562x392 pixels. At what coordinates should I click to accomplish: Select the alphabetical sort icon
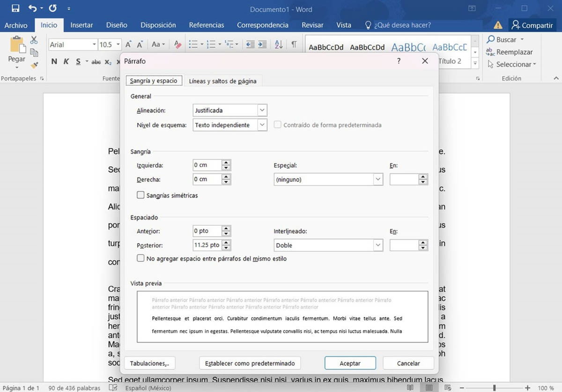(x=278, y=44)
